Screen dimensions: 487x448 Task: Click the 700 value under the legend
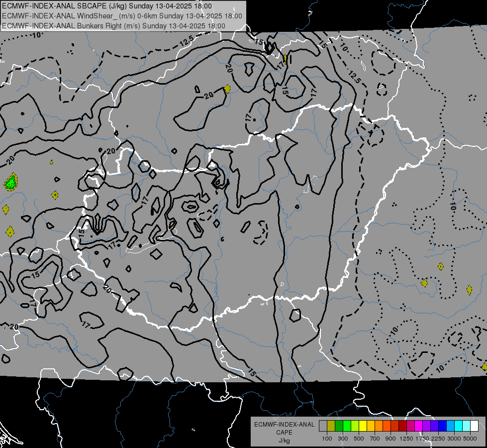click(x=375, y=439)
